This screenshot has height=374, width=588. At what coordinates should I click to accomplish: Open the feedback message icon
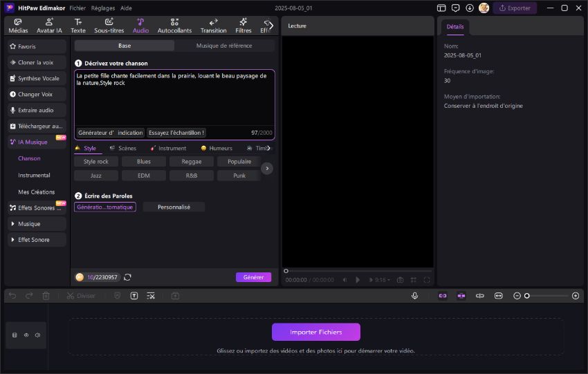456,8
